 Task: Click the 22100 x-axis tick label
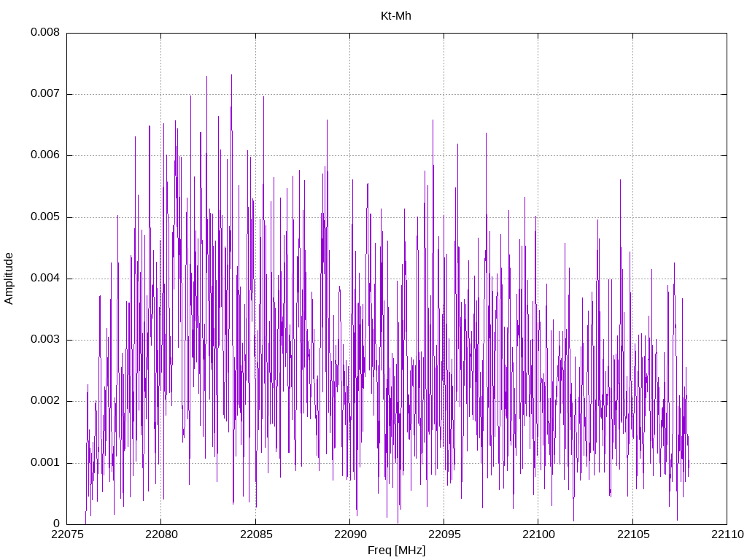point(538,534)
